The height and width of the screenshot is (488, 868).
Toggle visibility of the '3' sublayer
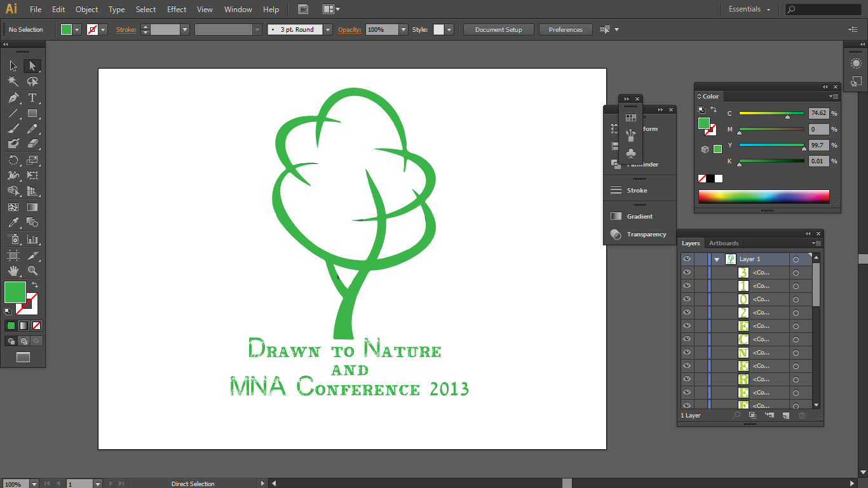click(686, 273)
